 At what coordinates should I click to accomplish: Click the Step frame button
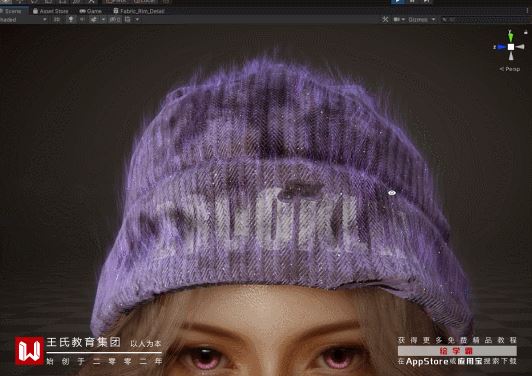click(x=427, y=2)
